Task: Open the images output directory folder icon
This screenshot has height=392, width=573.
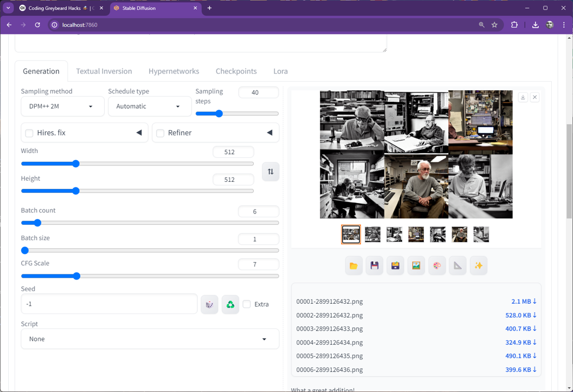Action: pos(353,266)
